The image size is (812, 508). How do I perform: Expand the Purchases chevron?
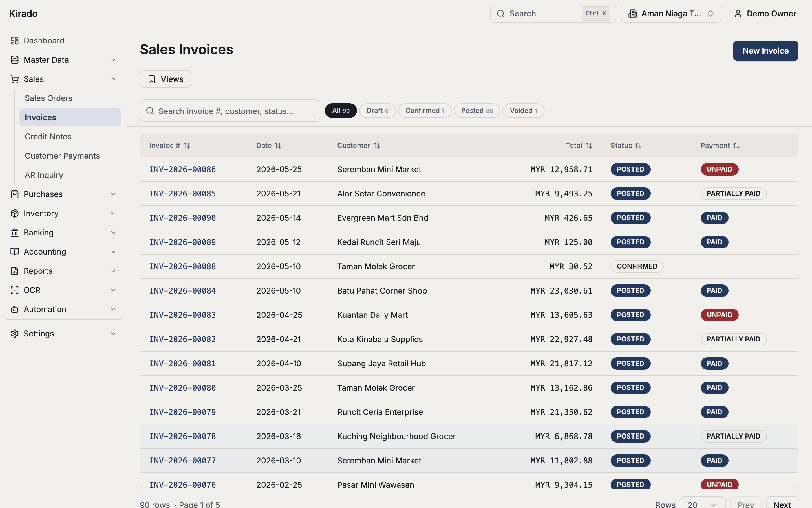coord(113,194)
